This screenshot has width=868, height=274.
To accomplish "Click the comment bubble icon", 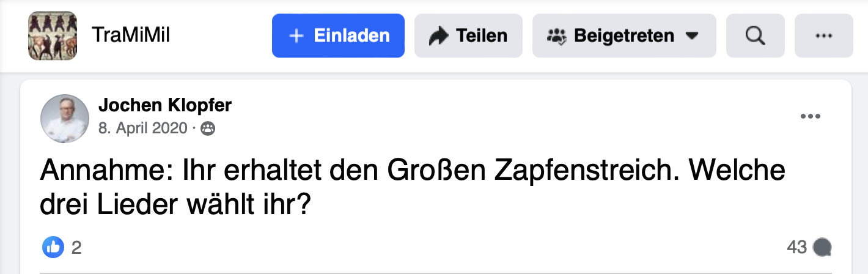I will [822, 247].
